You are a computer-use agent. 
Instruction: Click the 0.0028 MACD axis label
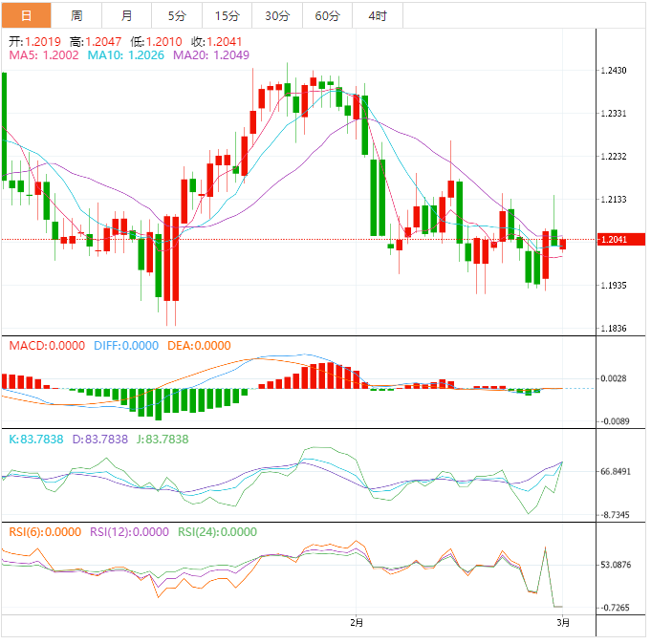click(614, 378)
